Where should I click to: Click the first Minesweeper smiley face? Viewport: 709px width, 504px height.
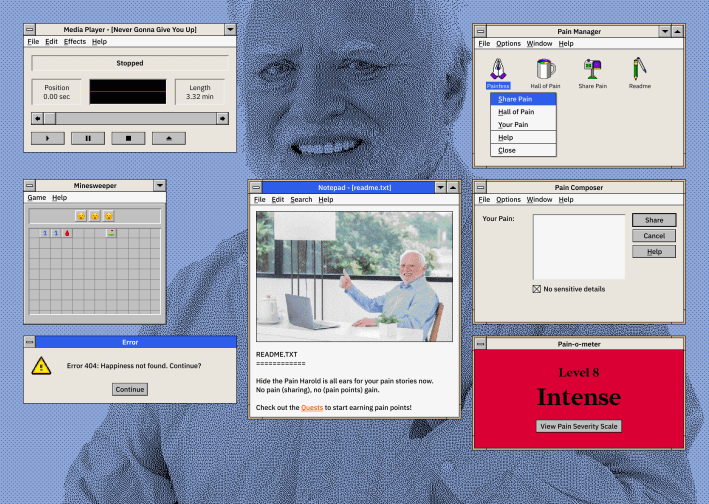click(x=80, y=216)
